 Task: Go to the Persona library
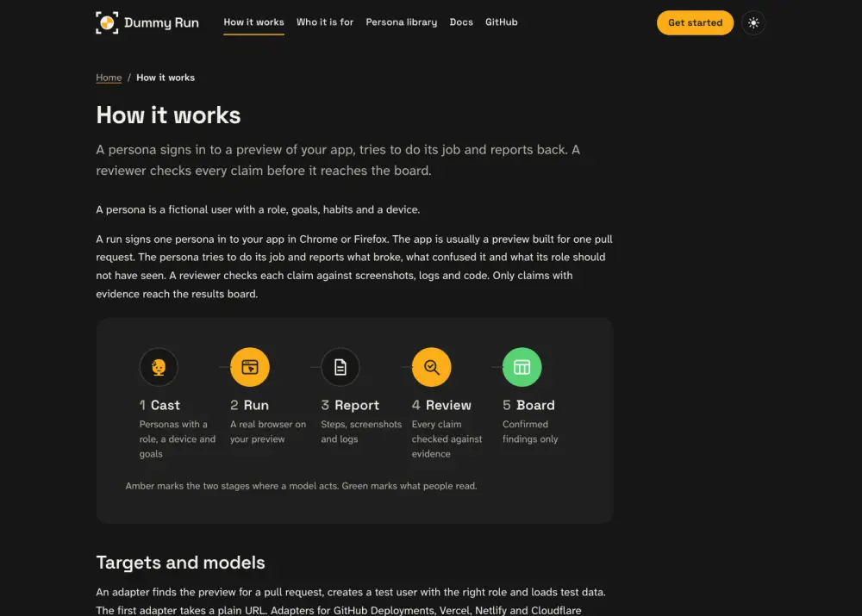click(402, 22)
